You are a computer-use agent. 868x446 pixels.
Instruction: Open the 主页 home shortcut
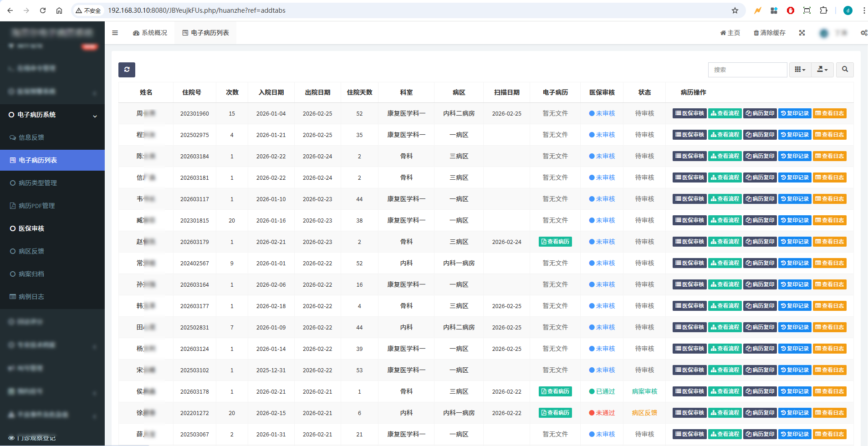(730, 33)
